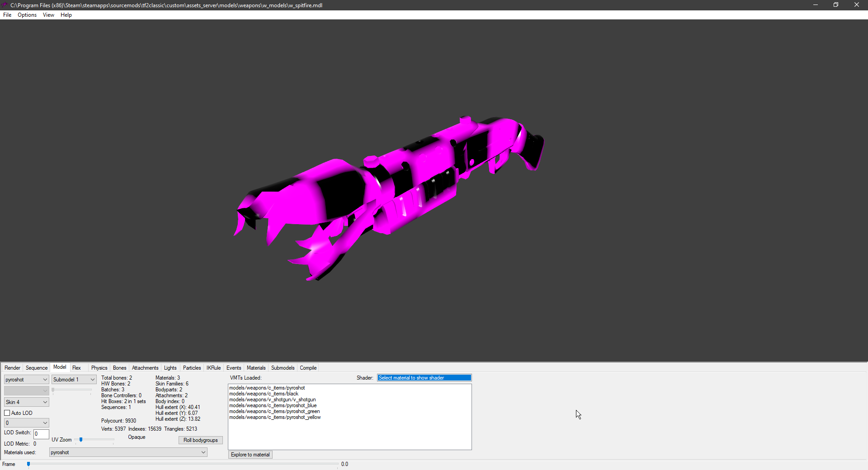This screenshot has height=470, width=868.
Task: Click the Opaque label
Action: 137,437
